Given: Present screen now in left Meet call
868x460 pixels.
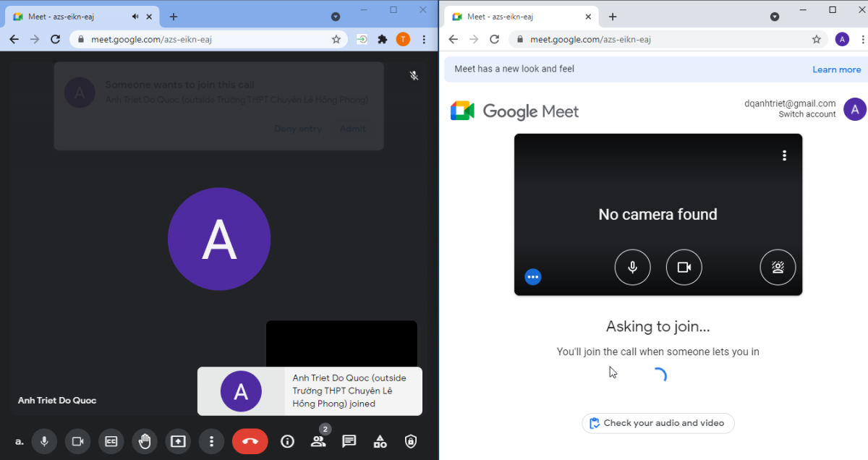Looking at the screenshot, I should [178, 441].
